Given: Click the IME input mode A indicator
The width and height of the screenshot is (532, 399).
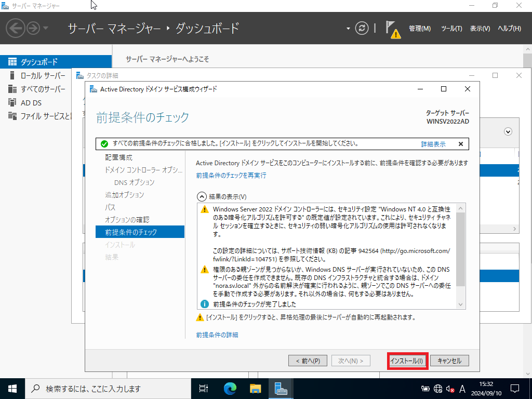Looking at the screenshot, I should pos(462,389).
